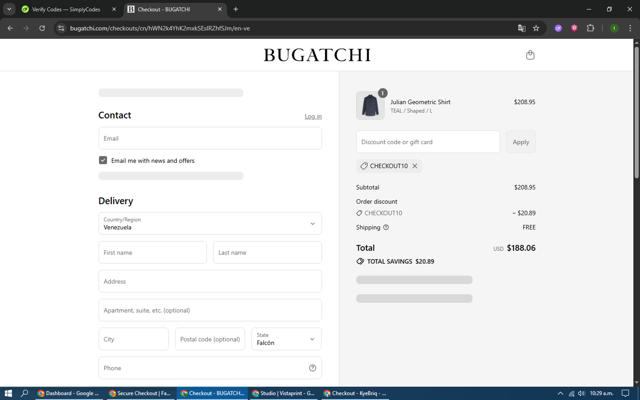
Task: Click the Julian Geometric Shirt product name
Action: [420, 102]
